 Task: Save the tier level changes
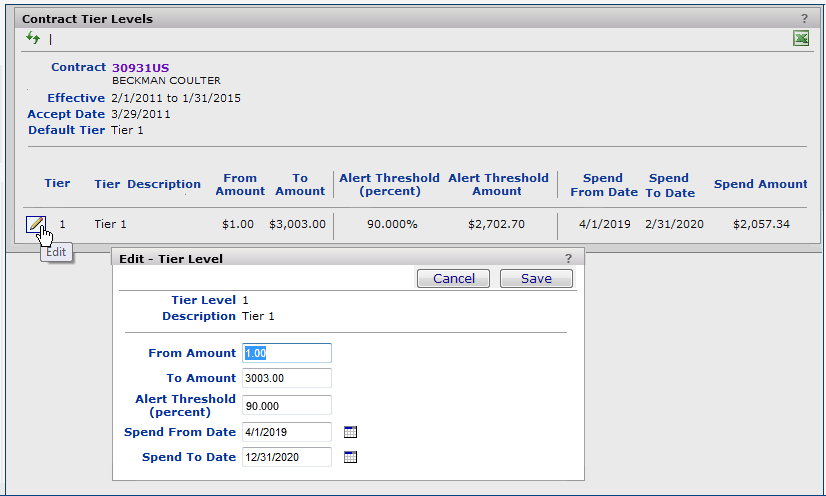tap(536, 279)
